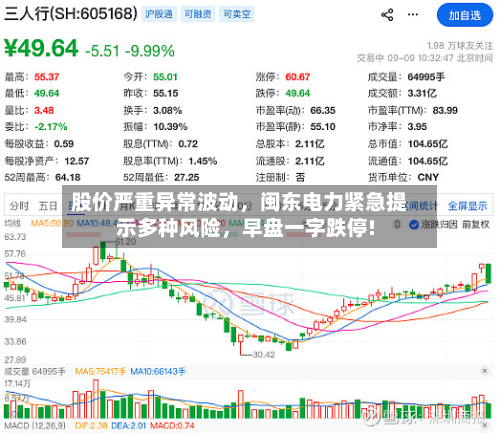
Task: Click the DIF:2.38 MACD legend
Action: click(91, 426)
